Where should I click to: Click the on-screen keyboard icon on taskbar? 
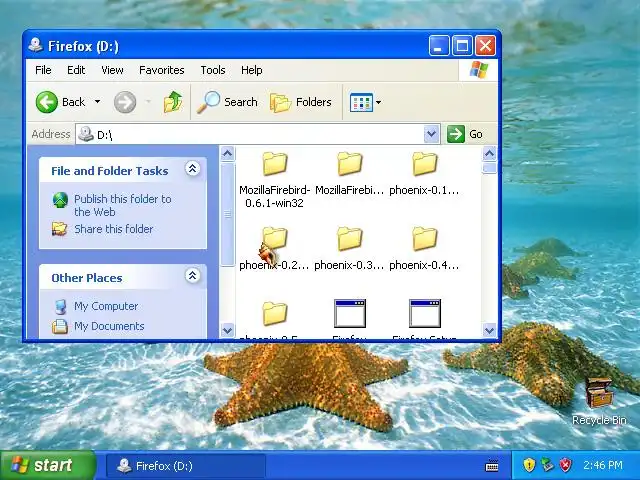(492, 465)
